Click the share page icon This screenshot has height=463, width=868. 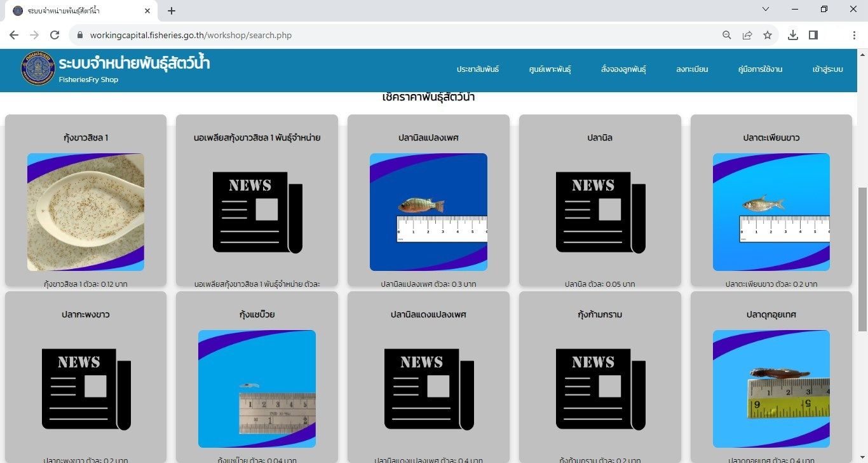747,35
